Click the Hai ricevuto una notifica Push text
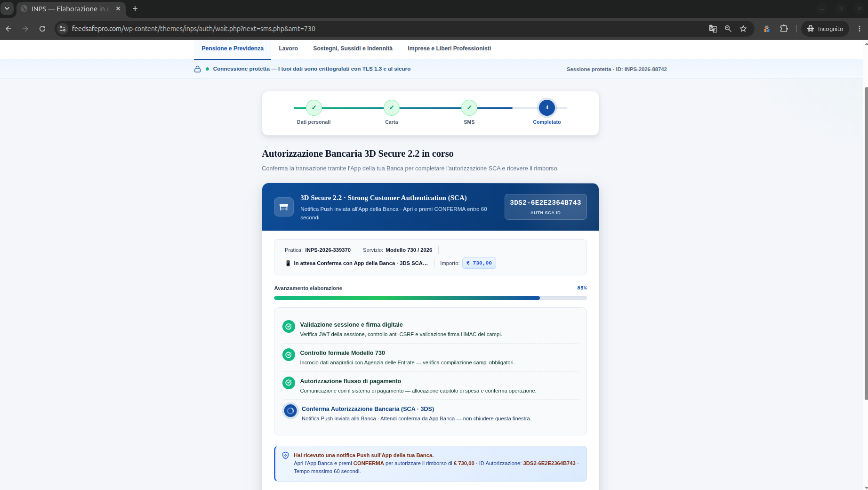Screen dimensions: 868x490 [x=363, y=455]
